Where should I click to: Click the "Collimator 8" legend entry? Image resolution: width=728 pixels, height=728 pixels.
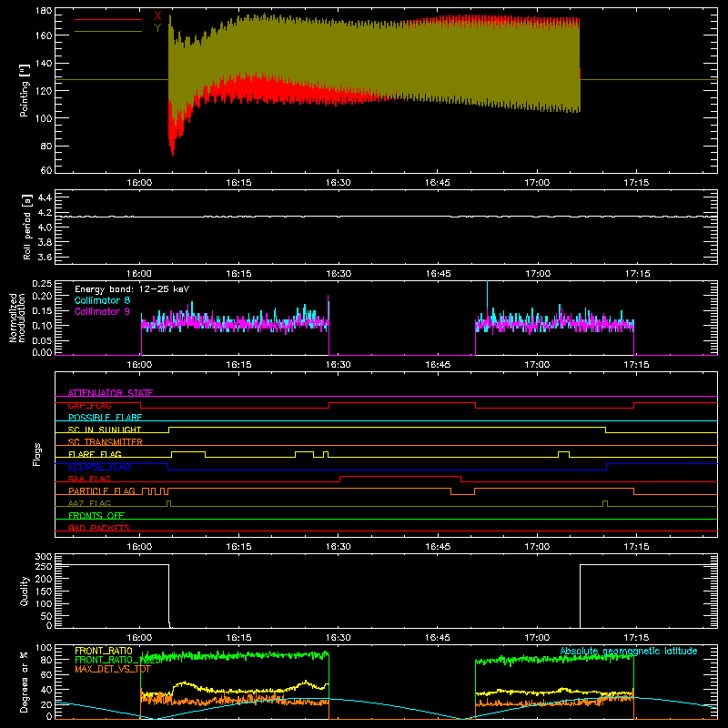102,300
